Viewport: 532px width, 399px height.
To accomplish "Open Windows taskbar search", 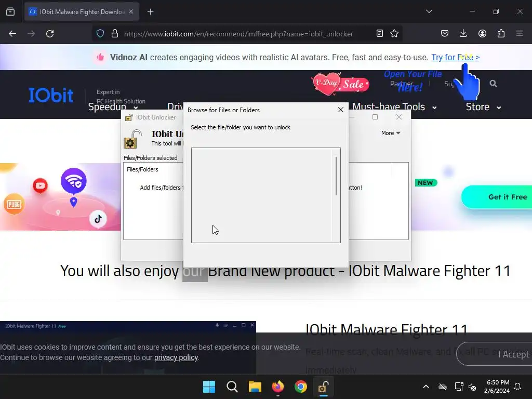I will coord(232,387).
